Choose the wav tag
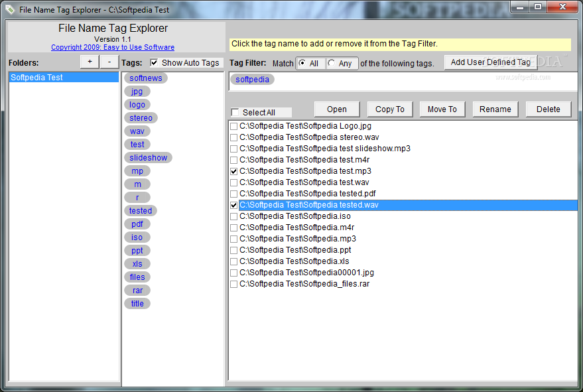Image resolution: width=583 pixels, height=392 pixels. pos(137,131)
